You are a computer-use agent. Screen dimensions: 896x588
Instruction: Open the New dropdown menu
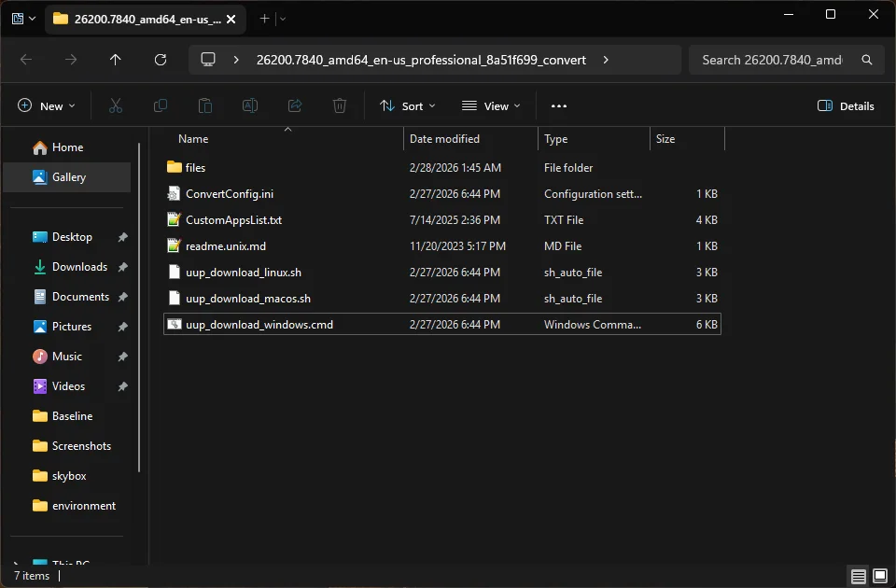tap(47, 105)
